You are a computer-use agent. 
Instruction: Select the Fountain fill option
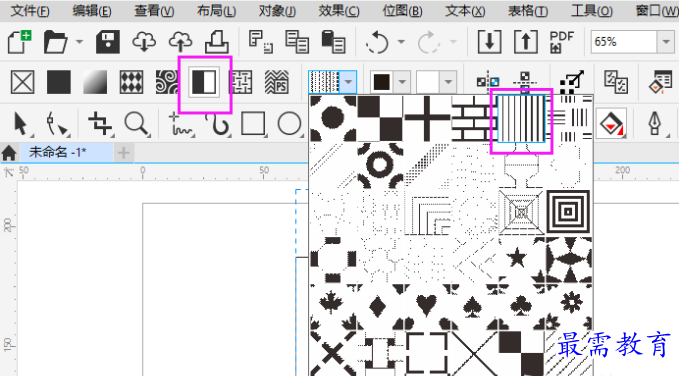pyautogui.click(x=95, y=82)
